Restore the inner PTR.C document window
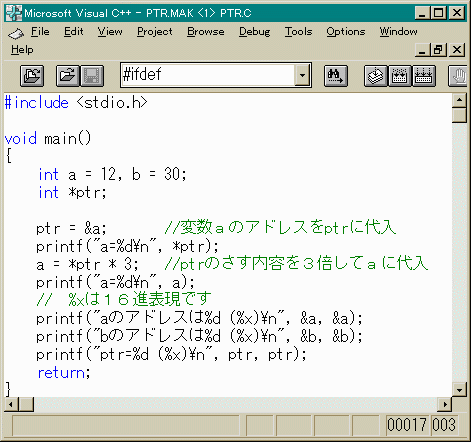 coord(438,50)
